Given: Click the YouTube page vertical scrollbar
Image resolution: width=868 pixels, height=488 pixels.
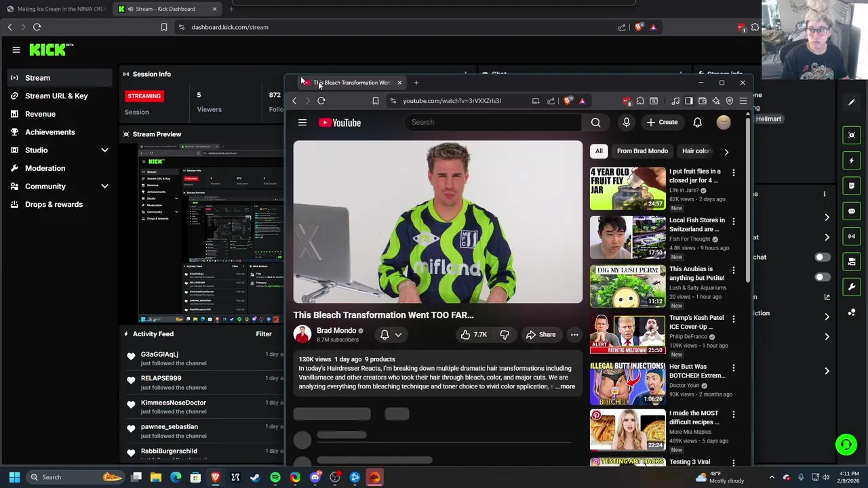Looking at the screenshot, I should pos(748,200).
